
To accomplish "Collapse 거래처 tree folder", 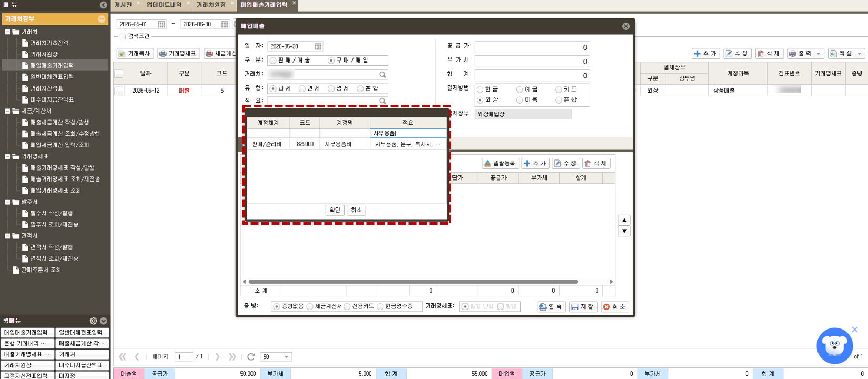I will pyautogui.click(x=7, y=32).
